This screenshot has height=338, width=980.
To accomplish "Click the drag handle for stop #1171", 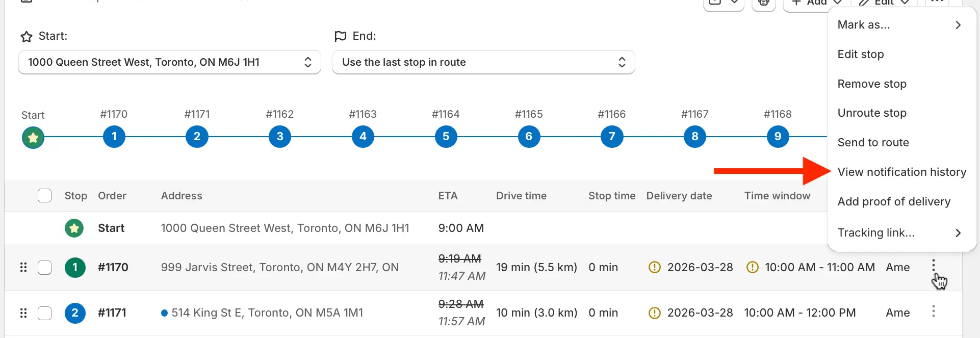I will (23, 313).
